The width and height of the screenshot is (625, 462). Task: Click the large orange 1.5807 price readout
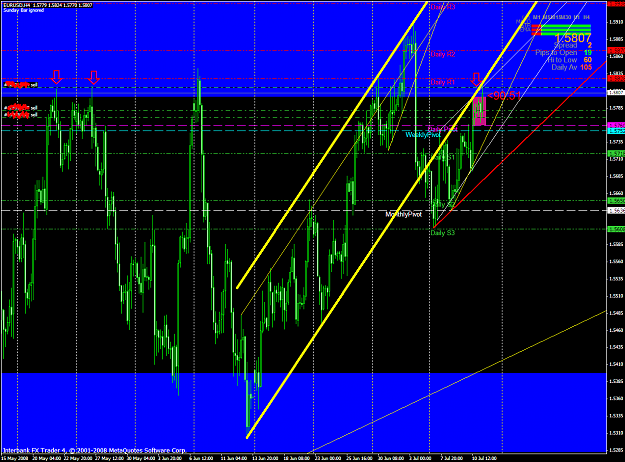(573, 38)
